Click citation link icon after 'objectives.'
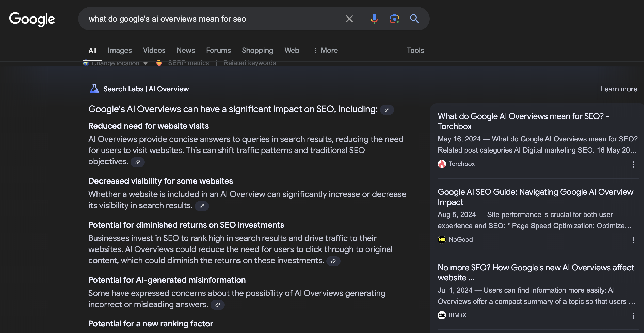The width and height of the screenshot is (644, 333). click(138, 162)
